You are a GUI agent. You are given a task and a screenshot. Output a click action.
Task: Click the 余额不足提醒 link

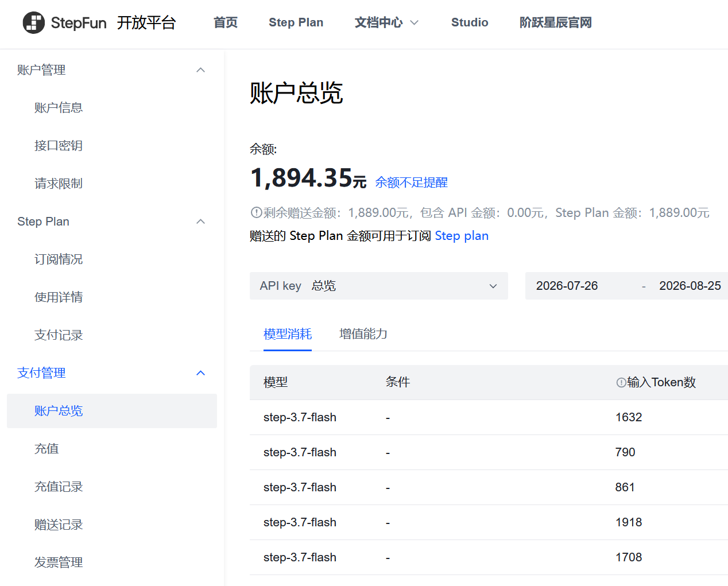[411, 183]
